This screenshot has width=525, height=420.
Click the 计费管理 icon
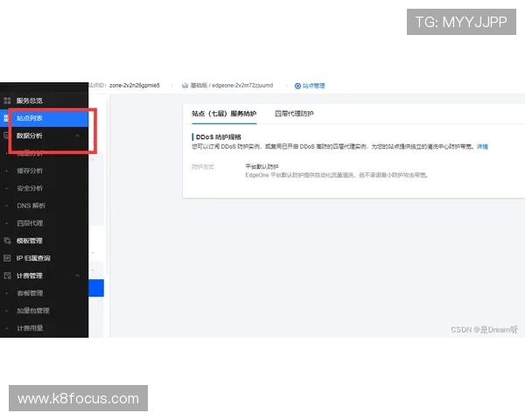tap(7, 276)
